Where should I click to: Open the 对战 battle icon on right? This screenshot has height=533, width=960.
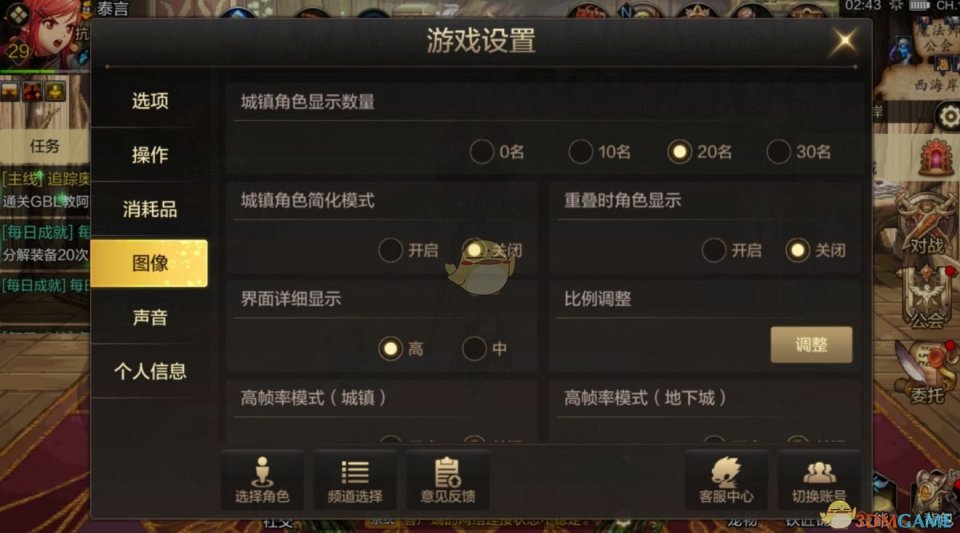(926, 226)
